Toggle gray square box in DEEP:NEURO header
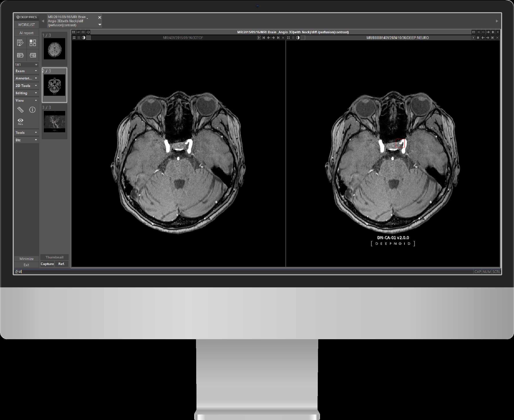This screenshot has height=420, width=514. point(303,38)
